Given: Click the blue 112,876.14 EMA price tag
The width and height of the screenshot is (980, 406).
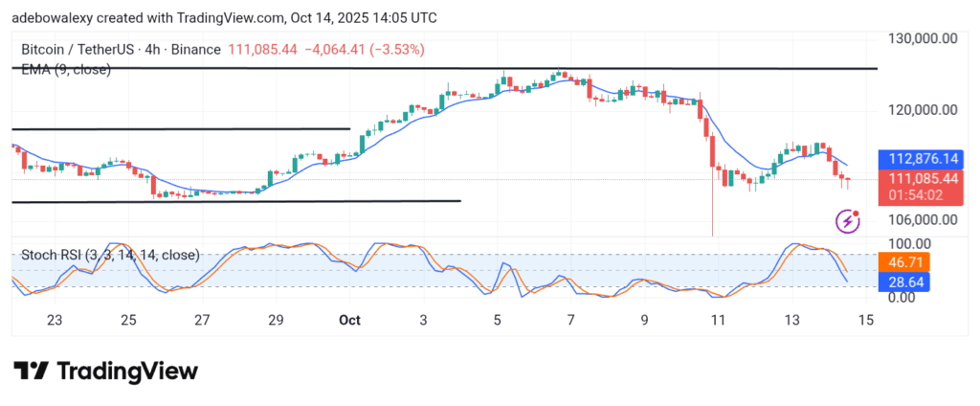Looking at the screenshot, I should (x=923, y=160).
